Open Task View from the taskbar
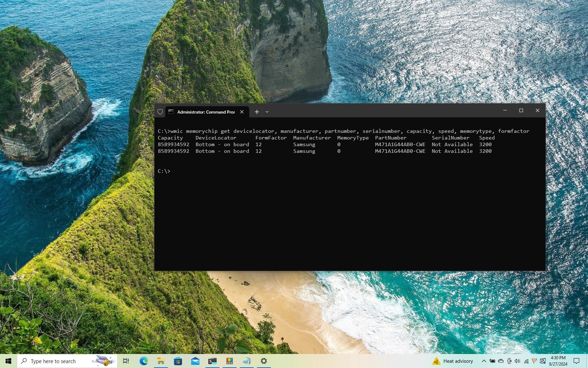The width and height of the screenshot is (588, 368). 126,361
